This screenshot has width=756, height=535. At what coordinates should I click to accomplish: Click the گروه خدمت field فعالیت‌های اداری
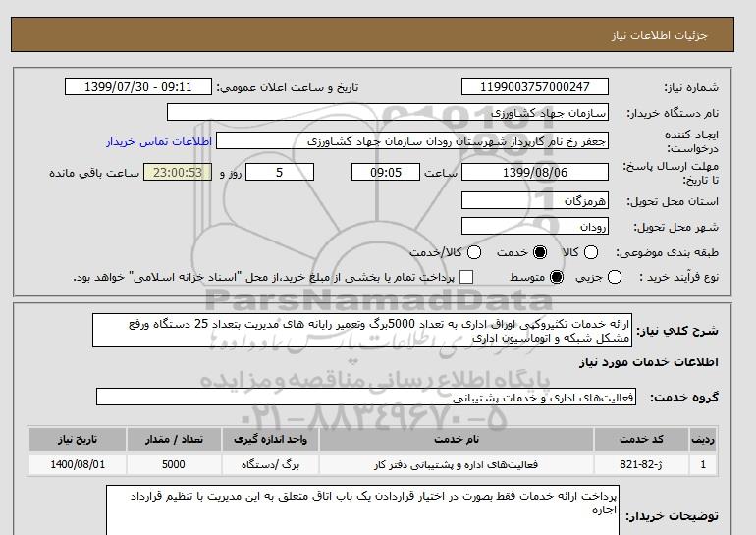(x=366, y=398)
